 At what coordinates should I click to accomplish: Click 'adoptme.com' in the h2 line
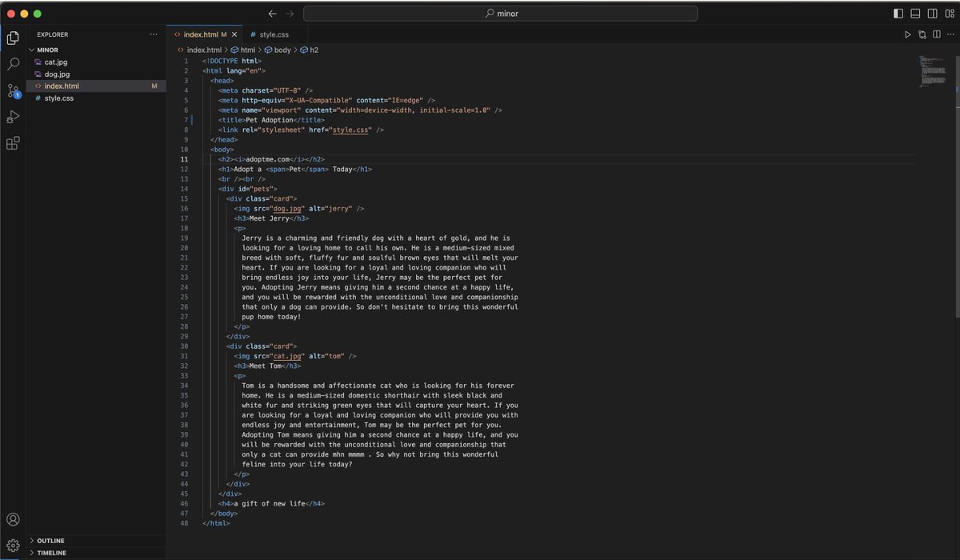[267, 159]
